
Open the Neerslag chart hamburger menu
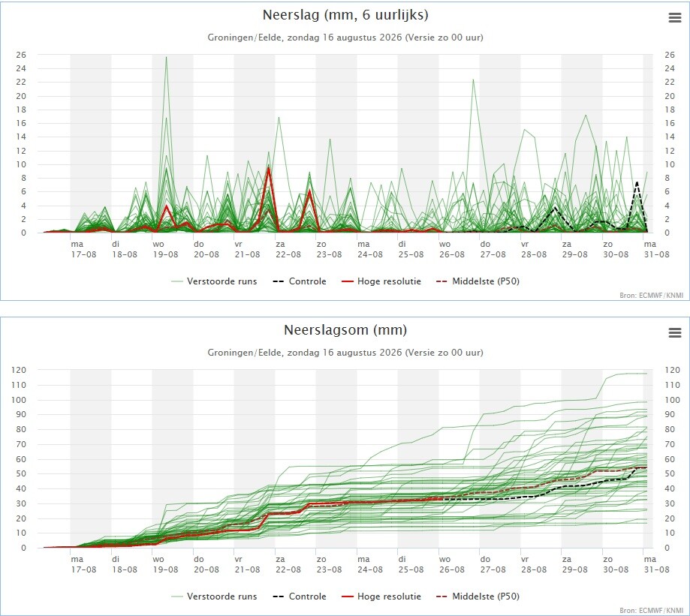[674, 17]
